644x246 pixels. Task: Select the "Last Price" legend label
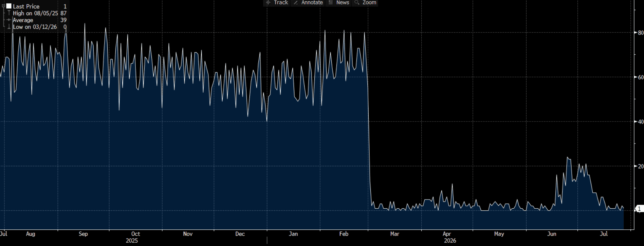(x=26, y=6)
